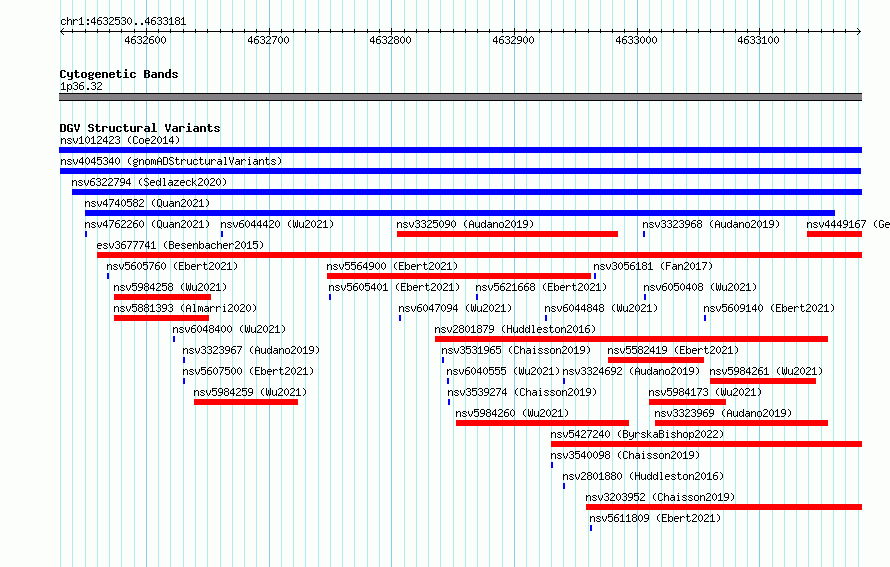
Task: Select the nsv3323967 (Audano2019) label
Action: pos(251,350)
